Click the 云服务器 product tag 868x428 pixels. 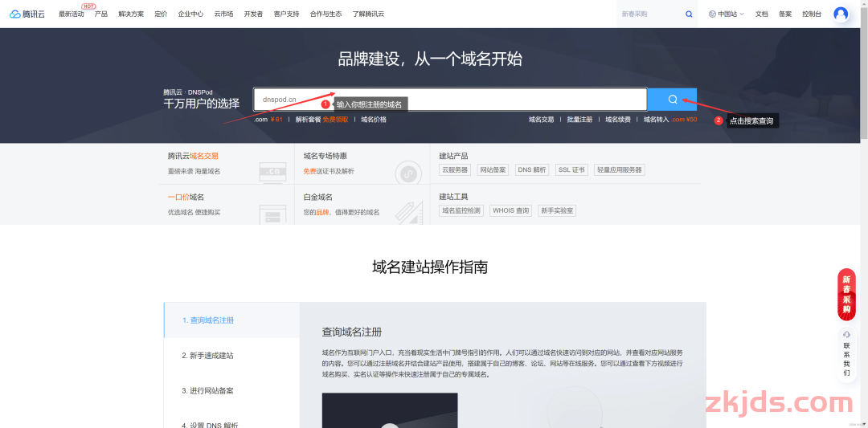pyautogui.click(x=454, y=169)
